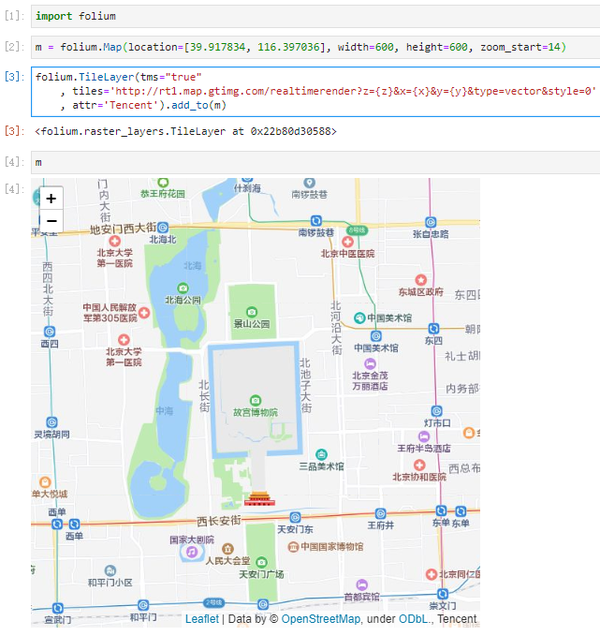Click the 三品美术馆 teal gallery icon
Viewport: 600px width, 636px height.
click(321, 454)
